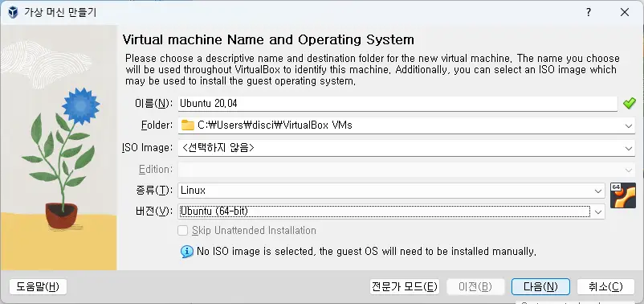Open the ISO Image dropdown
The width and height of the screenshot is (644, 304).
629,148
